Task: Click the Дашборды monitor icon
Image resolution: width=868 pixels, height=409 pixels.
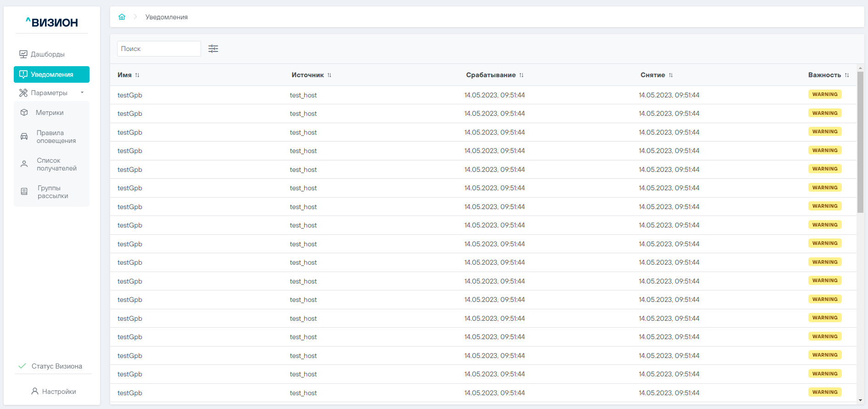Action: click(23, 54)
